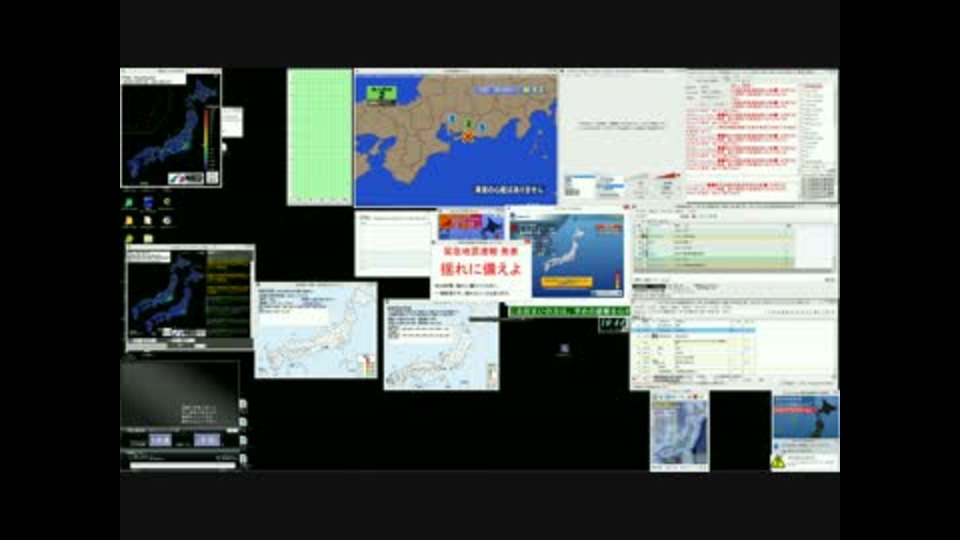The height and width of the screenshot is (540, 960).
Task: Click the green scrolling ticker bar
Action: tap(569, 312)
